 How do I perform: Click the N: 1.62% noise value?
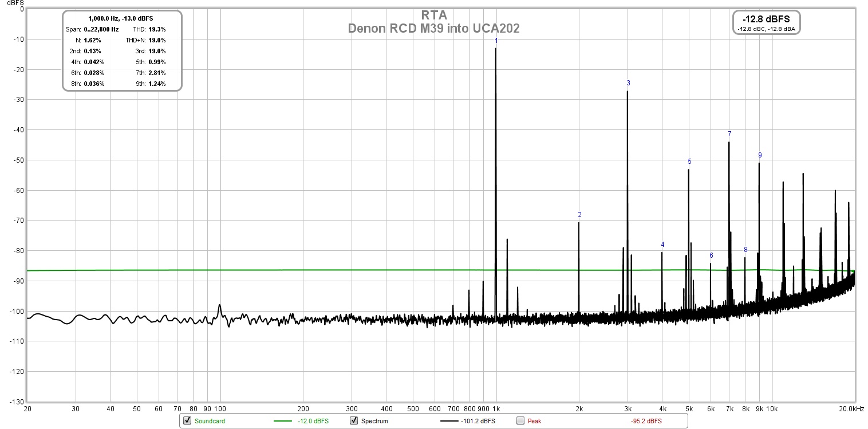[x=92, y=40]
